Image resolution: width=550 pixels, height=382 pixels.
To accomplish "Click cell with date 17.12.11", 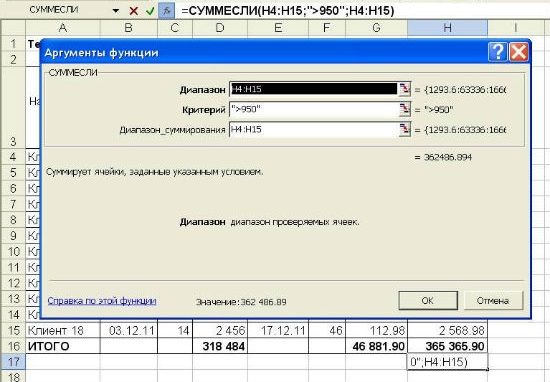I will pos(278,330).
